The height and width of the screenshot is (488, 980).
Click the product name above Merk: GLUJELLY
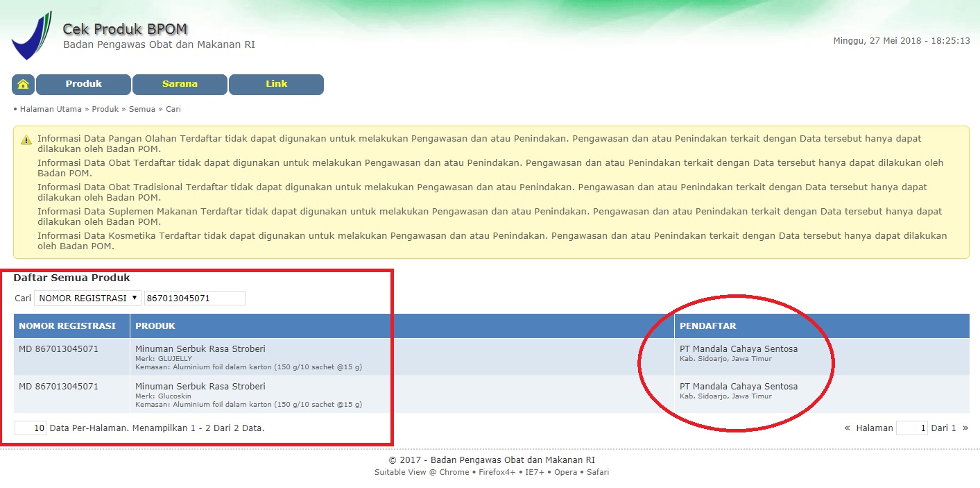pos(200,348)
